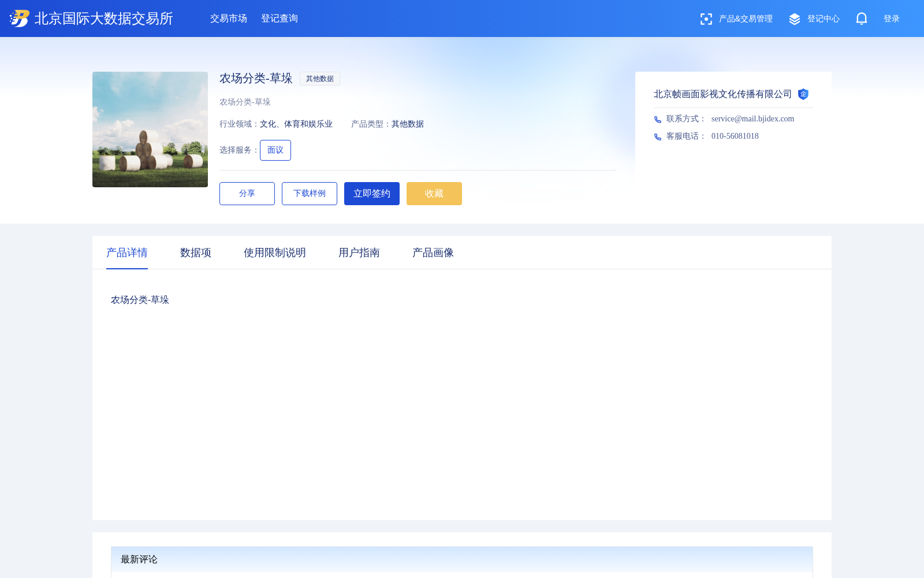Click the email service@mail.bjidex.com
Viewport: 924px width, 578px height.
tap(752, 119)
